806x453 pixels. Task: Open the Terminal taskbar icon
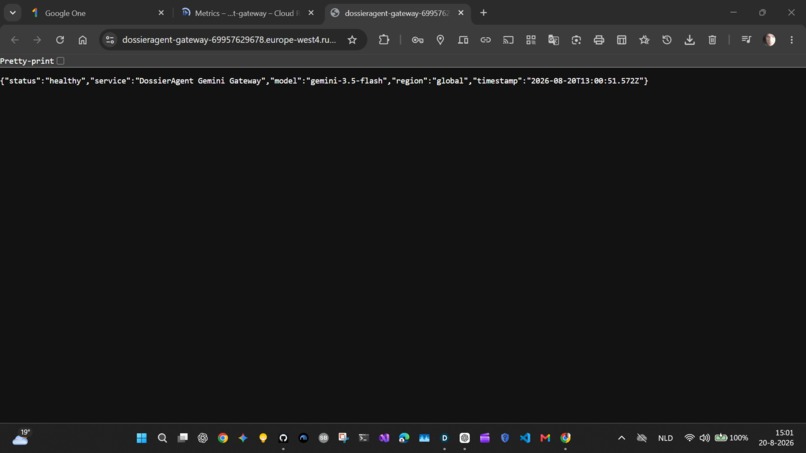click(x=363, y=438)
